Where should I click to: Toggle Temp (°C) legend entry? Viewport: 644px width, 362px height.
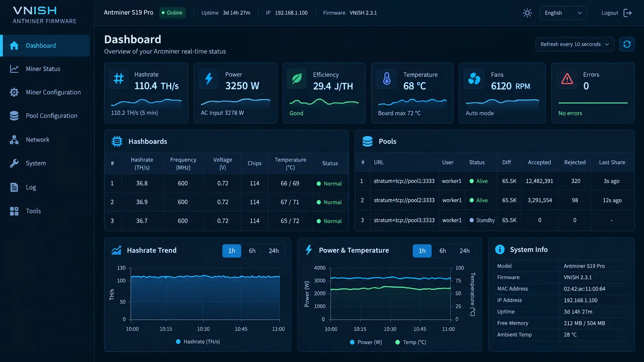coord(411,342)
